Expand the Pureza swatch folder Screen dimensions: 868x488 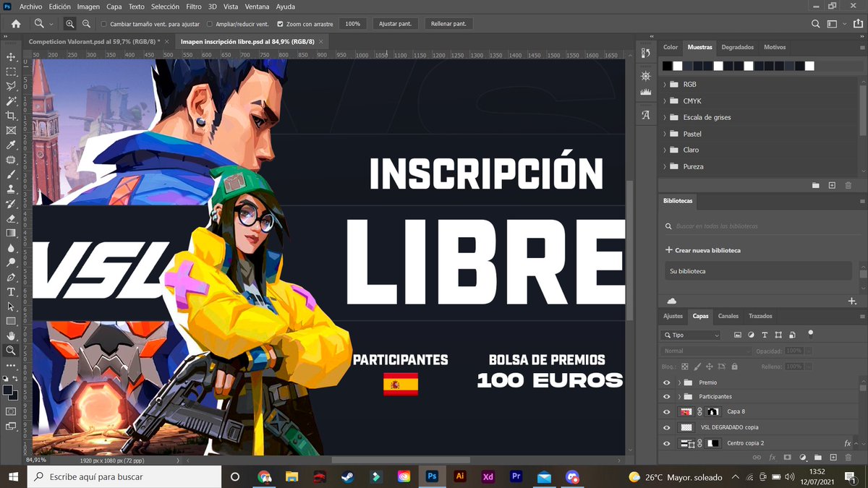click(665, 166)
